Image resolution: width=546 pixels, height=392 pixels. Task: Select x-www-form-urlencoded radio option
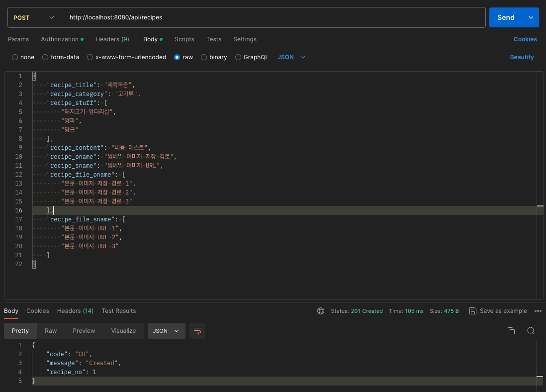pos(90,57)
